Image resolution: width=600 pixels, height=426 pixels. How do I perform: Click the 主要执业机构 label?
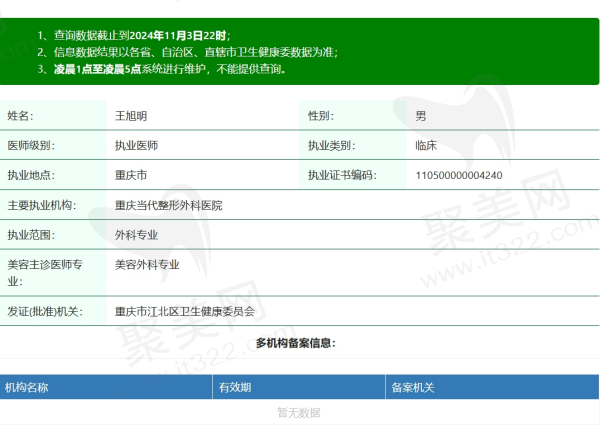click(x=42, y=205)
